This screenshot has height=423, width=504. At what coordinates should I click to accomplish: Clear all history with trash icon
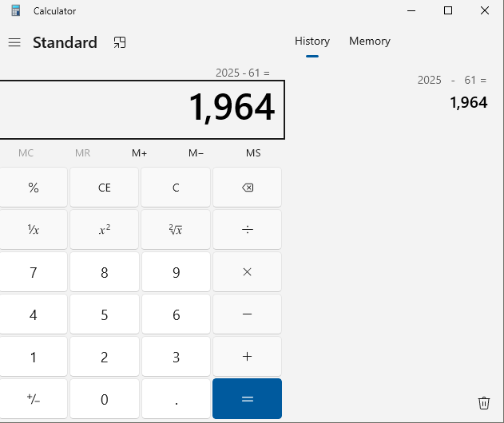pos(484,403)
